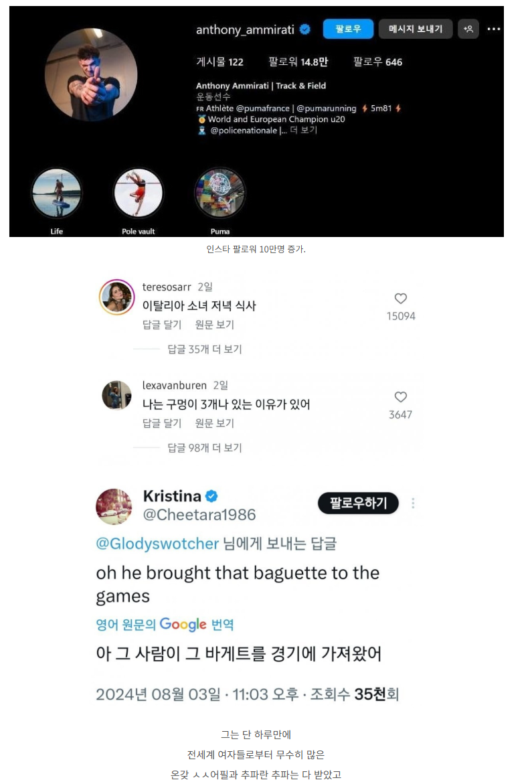This screenshot has width=532, height=784.
Task: Click the suggest similar accounts person icon
Action: (x=468, y=29)
